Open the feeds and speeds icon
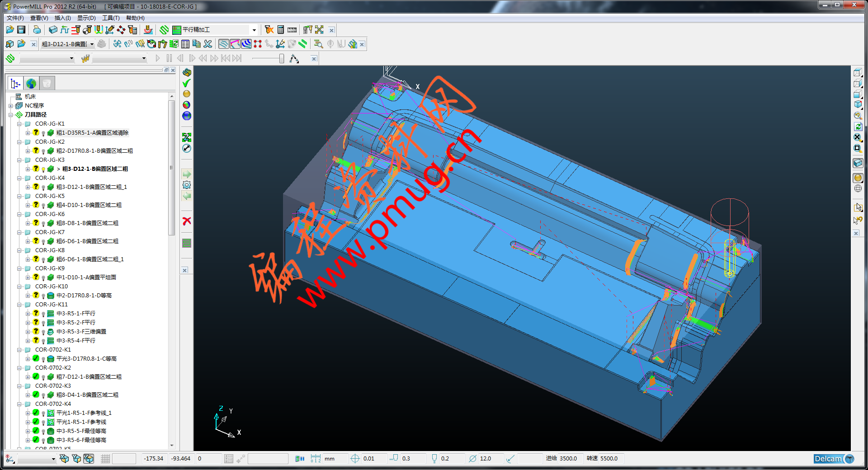This screenshot has height=470, width=868. (x=65, y=30)
